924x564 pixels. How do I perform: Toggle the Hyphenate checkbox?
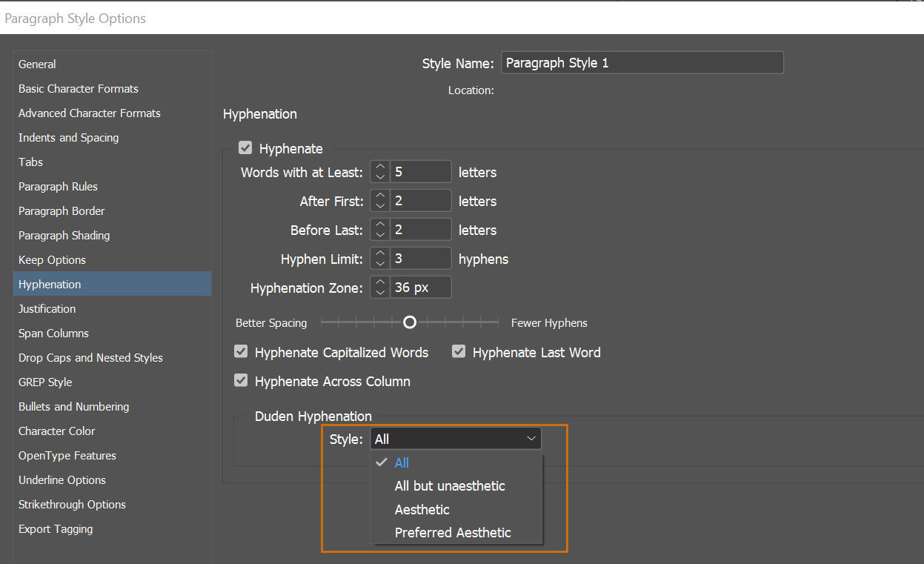245,148
